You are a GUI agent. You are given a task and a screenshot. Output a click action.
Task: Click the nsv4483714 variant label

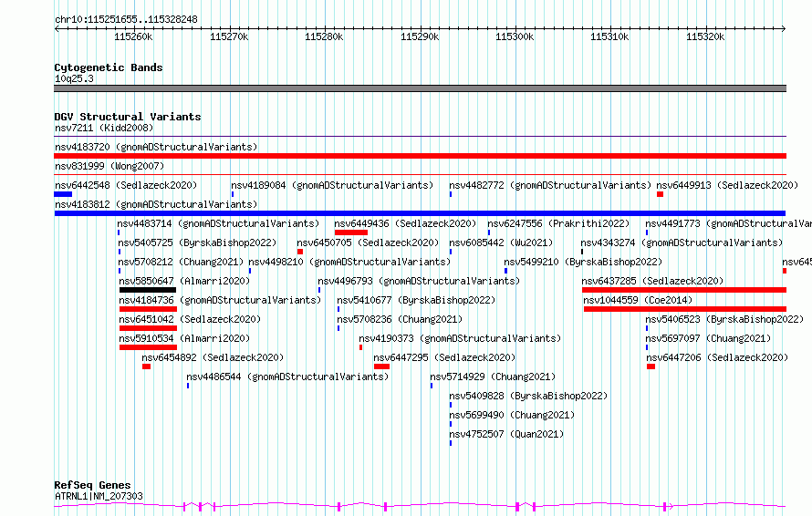(218, 223)
